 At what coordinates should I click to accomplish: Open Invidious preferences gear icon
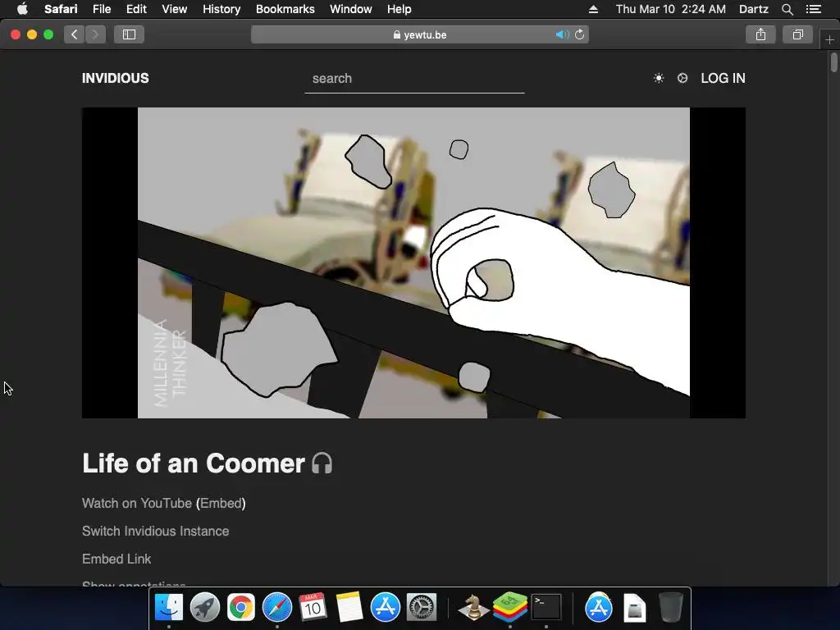682,78
